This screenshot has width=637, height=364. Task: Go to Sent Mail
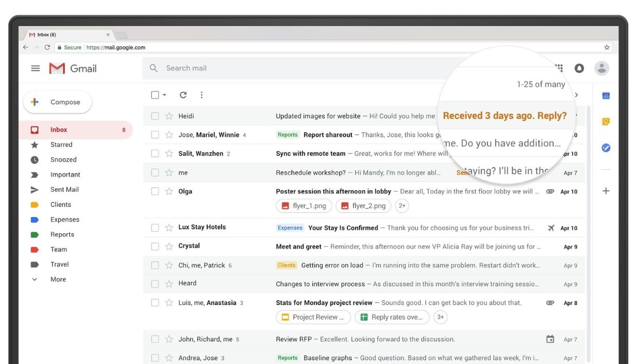(64, 190)
